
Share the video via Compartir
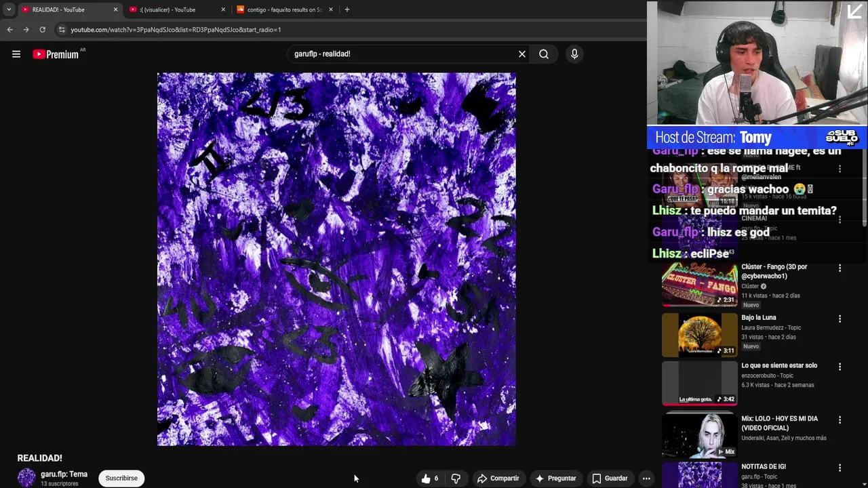tap(498, 479)
